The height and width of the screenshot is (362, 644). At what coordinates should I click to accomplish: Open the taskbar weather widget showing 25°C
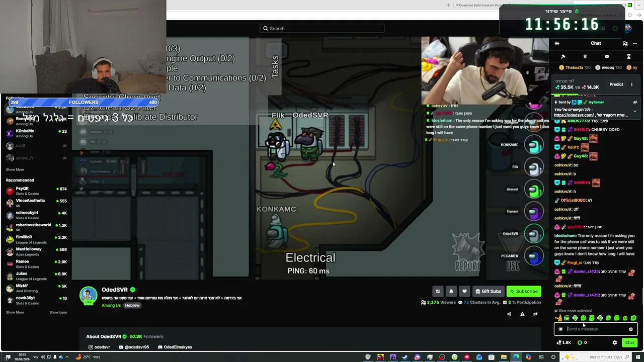click(x=88, y=357)
